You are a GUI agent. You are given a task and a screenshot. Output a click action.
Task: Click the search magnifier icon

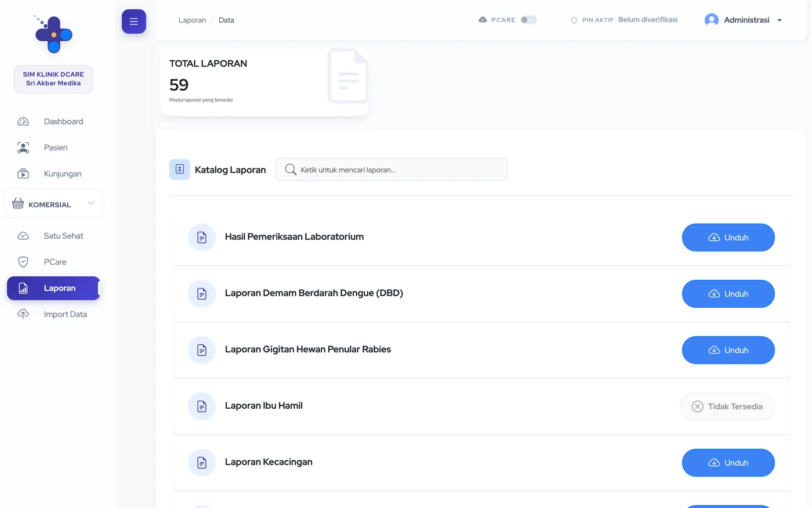(x=291, y=170)
